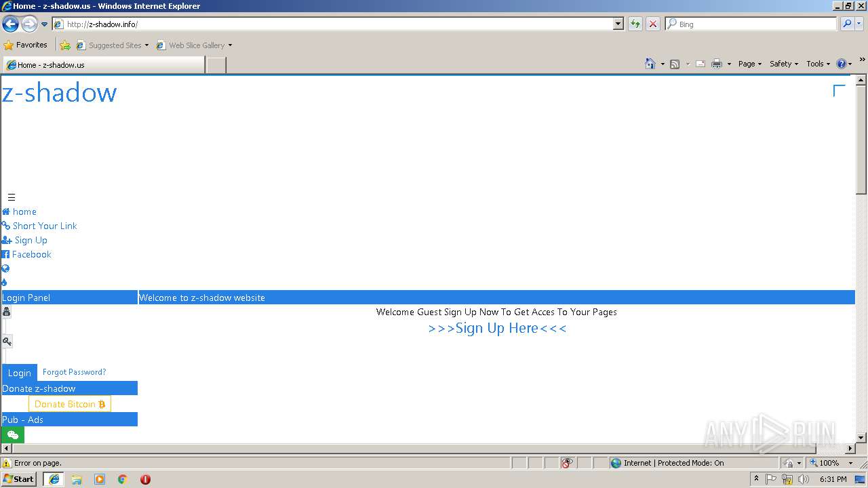Click the droplet icon in navigation
The width and height of the screenshot is (868, 488).
point(4,283)
